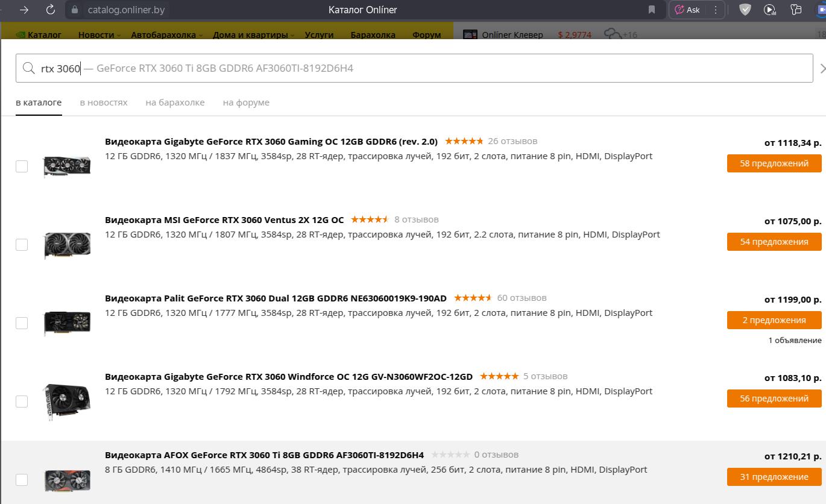Click the weather cloud icon

pos(613,34)
